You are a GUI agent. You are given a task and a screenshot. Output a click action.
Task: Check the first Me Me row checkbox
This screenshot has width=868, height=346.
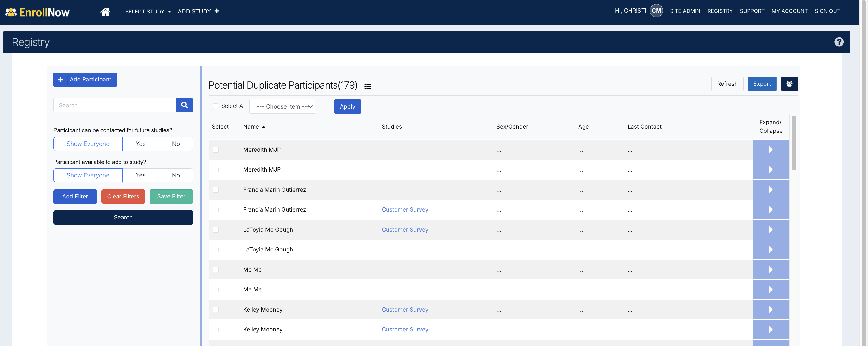tap(216, 270)
